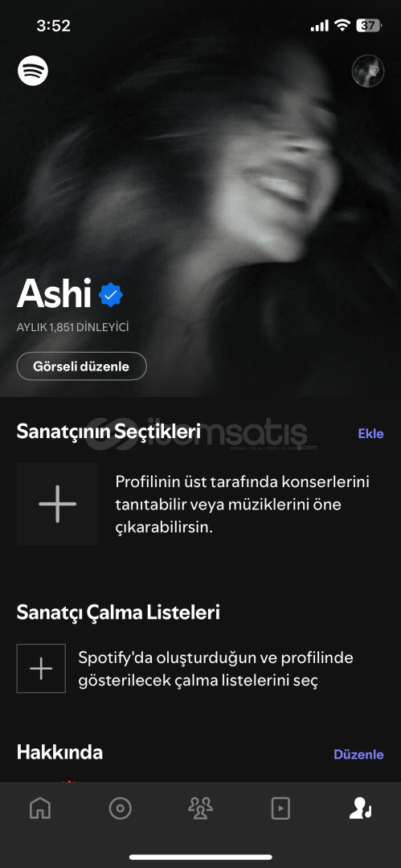Tap the plus box under Sanatçı Çalma Listeleri

click(41, 668)
